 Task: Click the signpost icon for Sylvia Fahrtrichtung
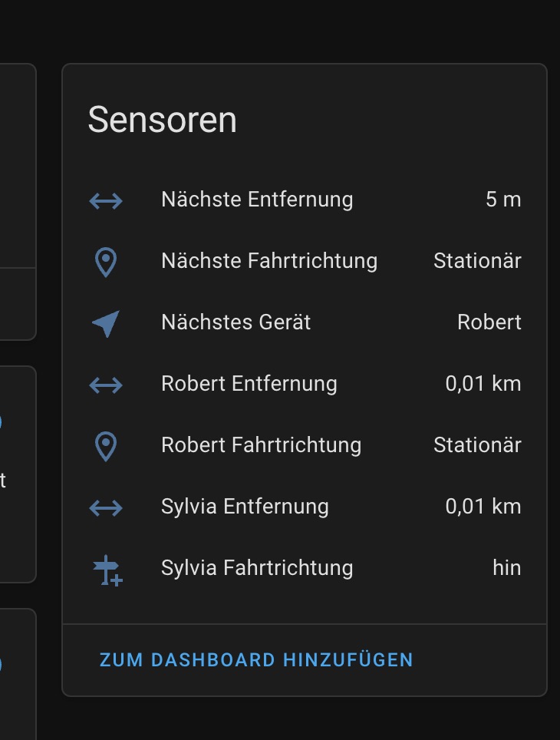tap(107, 570)
